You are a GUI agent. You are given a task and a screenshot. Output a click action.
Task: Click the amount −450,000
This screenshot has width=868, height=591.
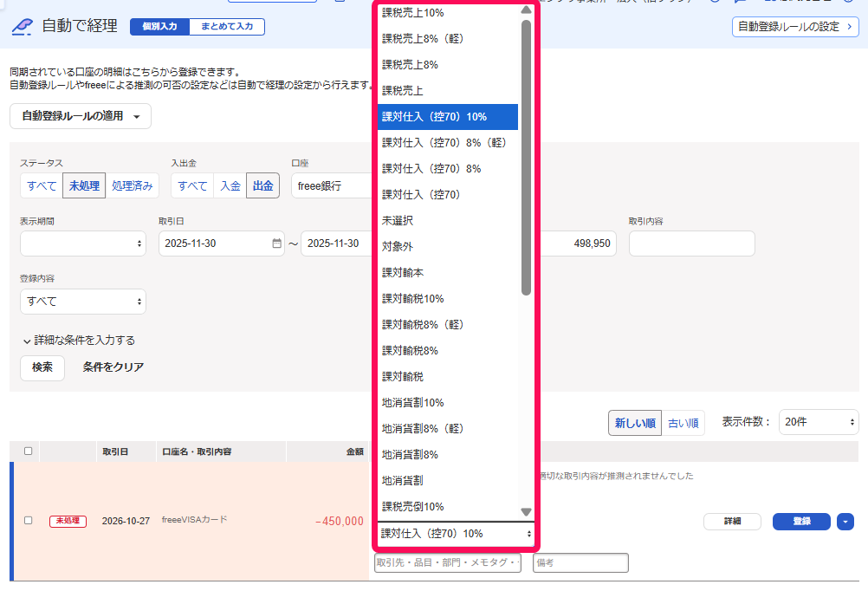pyautogui.click(x=340, y=521)
